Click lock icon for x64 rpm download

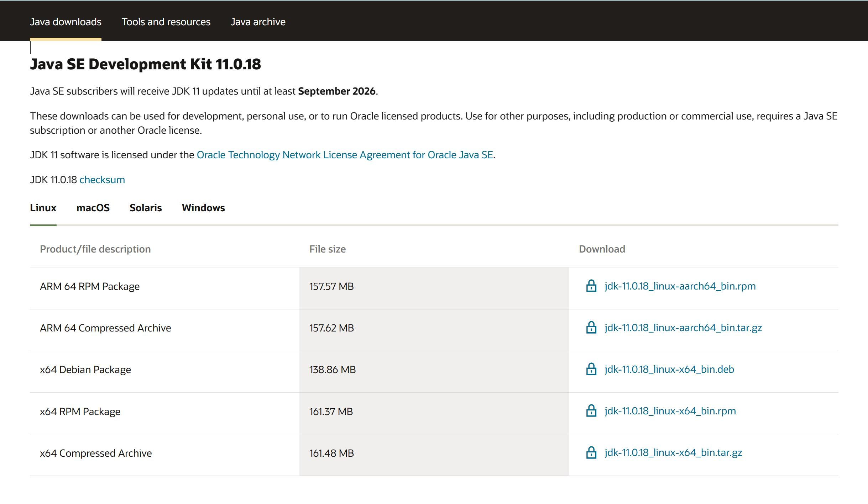coord(591,410)
